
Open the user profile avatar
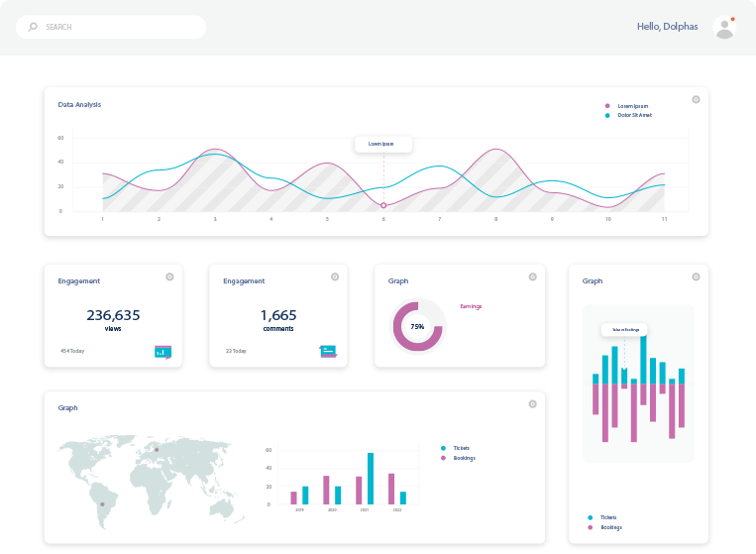pyautogui.click(x=724, y=28)
